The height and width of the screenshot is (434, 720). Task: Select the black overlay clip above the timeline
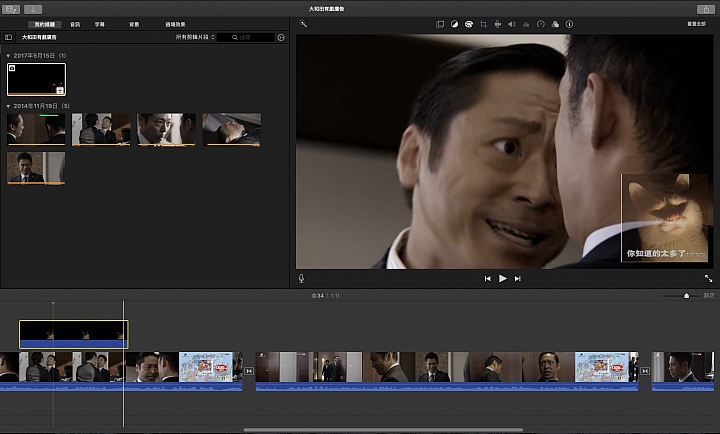[73, 334]
